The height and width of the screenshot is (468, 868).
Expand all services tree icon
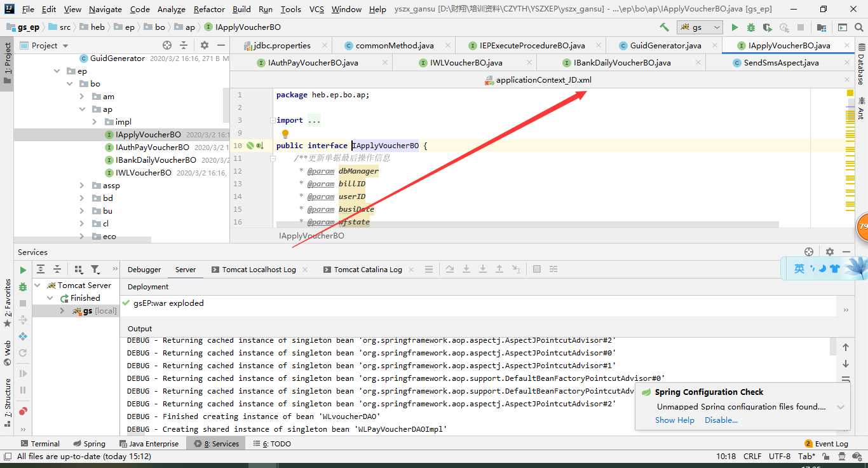[41, 270]
